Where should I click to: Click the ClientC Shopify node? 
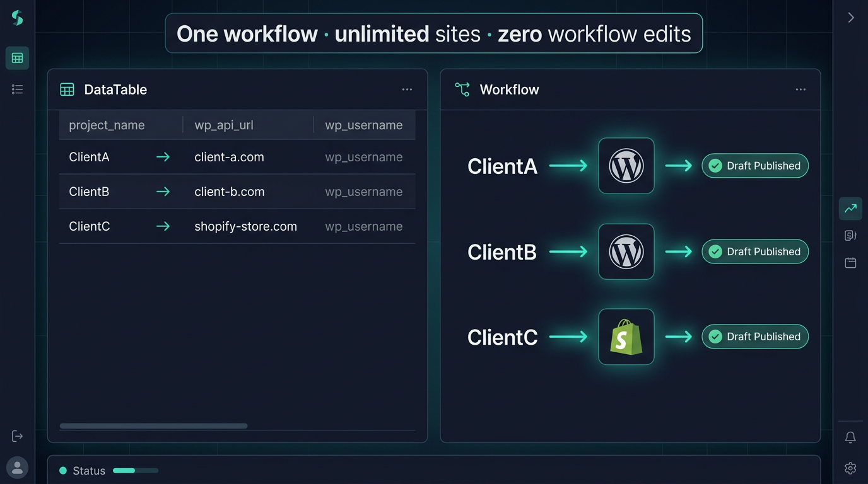coord(626,337)
